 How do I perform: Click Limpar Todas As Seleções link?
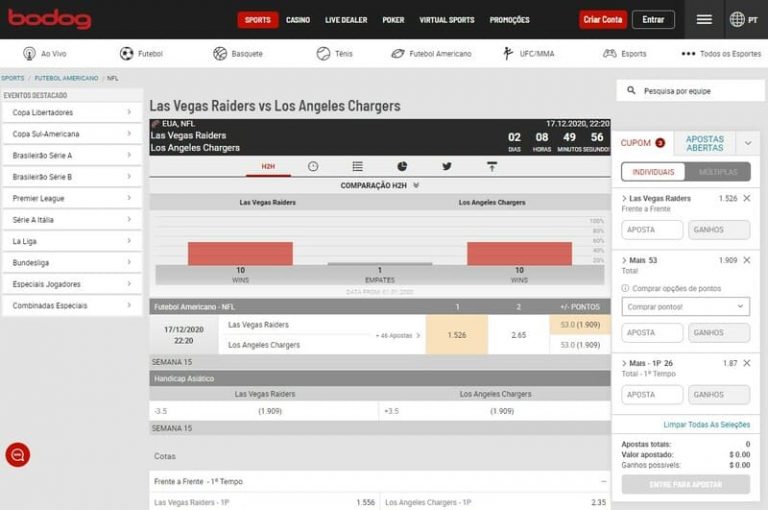point(706,425)
